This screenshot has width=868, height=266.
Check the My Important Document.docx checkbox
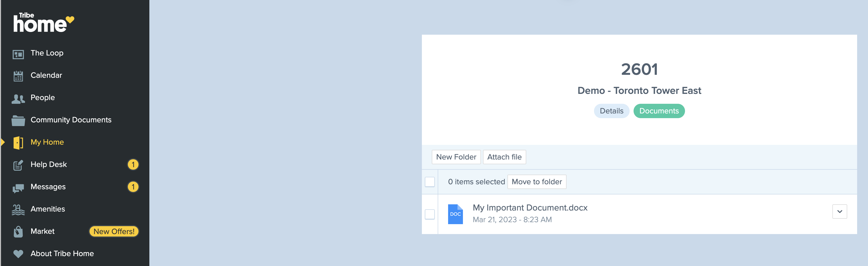pos(430,214)
